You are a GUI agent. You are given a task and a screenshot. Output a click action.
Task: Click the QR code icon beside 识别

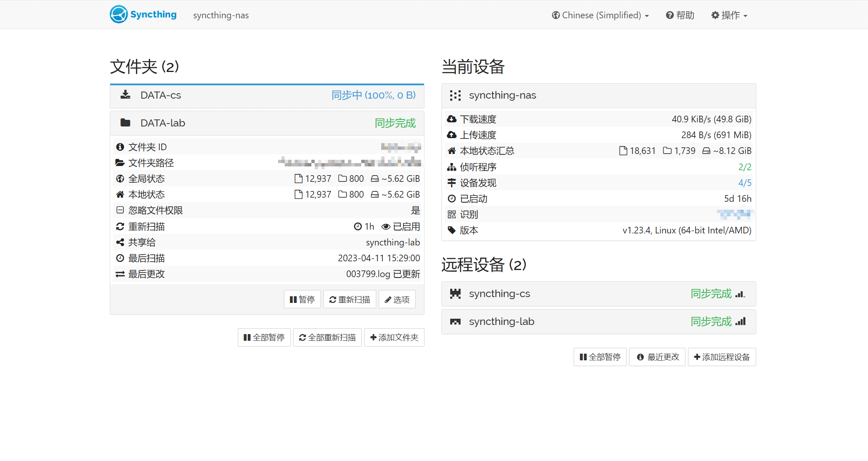click(451, 214)
